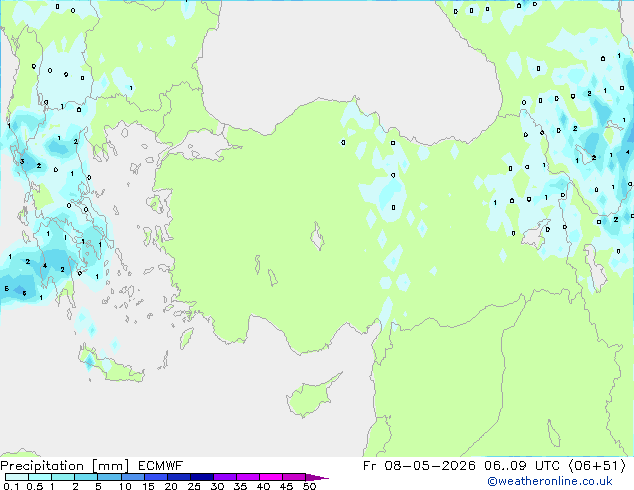Screen dimensions: 634x490
Task: Pick the 40–45 mm magenta legend swatch
Action: (271, 477)
